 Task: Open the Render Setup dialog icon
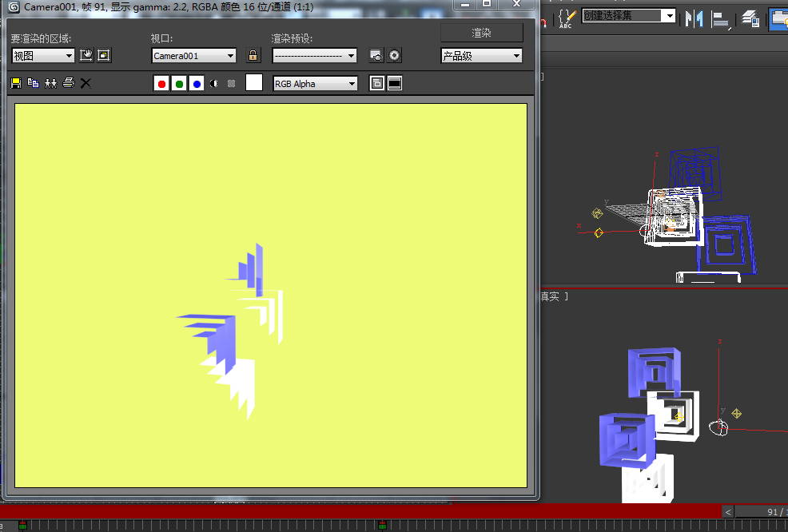coord(376,56)
